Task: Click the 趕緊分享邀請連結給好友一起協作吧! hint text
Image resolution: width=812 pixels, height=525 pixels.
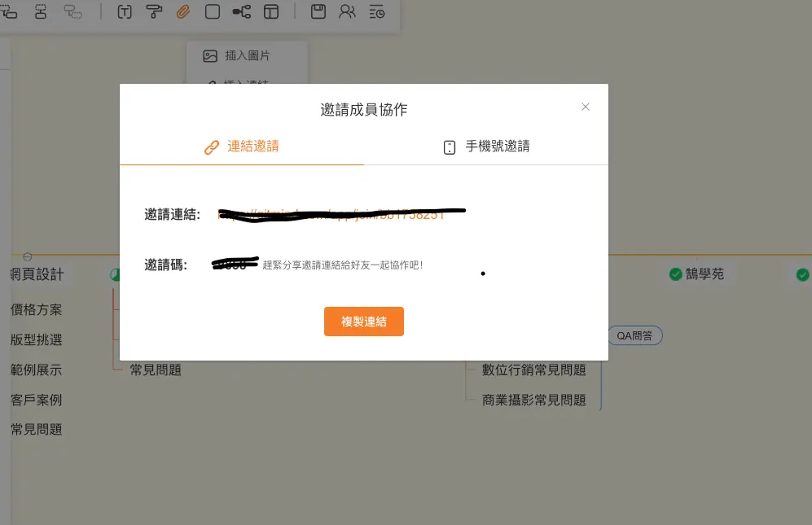Action: (x=343, y=265)
